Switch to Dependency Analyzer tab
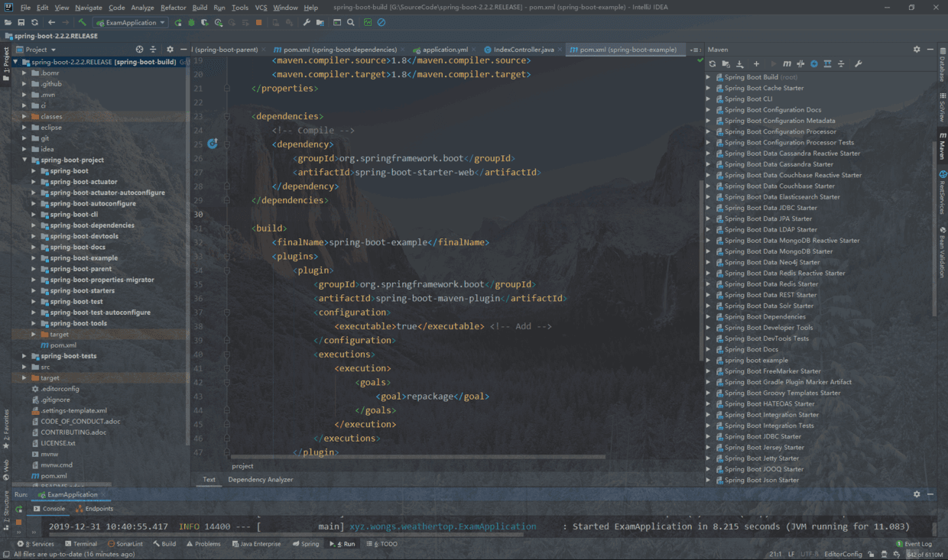Viewport: 948px width, 560px height. 261,480
